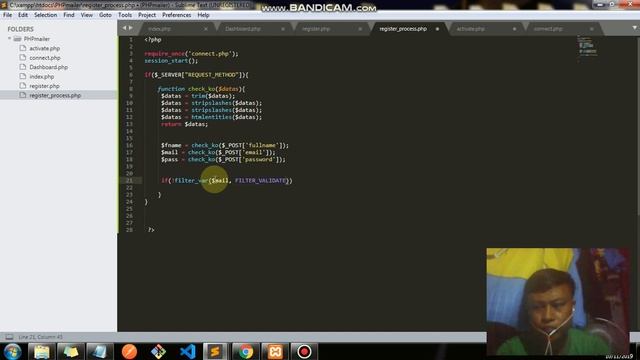Open the Edit menu
The width and height of the screenshot is (640, 360).
(x=23, y=15)
